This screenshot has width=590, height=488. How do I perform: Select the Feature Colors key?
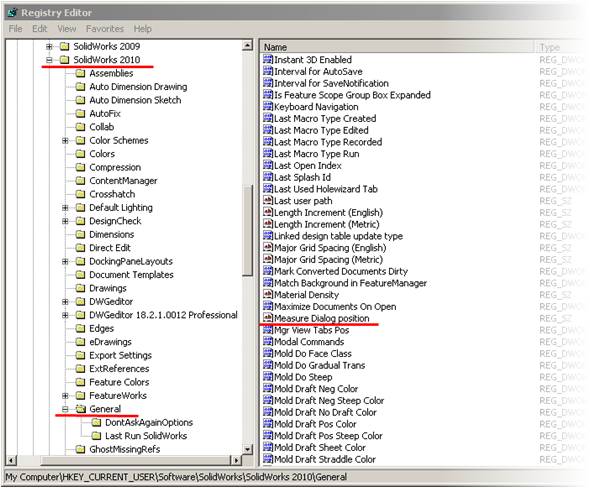(119, 382)
